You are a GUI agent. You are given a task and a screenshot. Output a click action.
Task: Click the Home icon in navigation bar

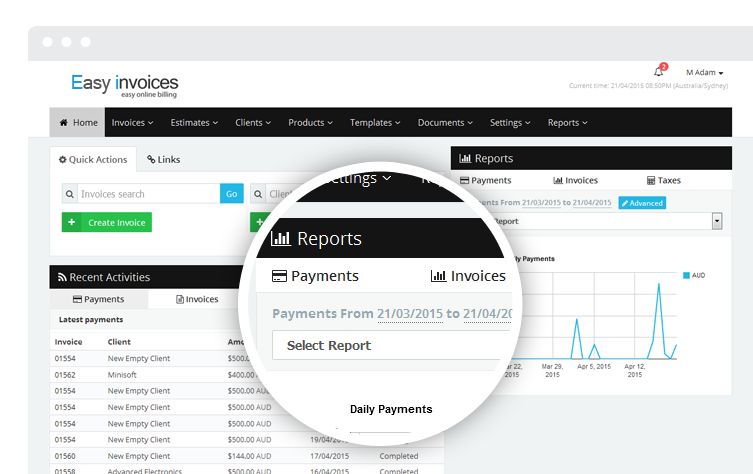64,123
